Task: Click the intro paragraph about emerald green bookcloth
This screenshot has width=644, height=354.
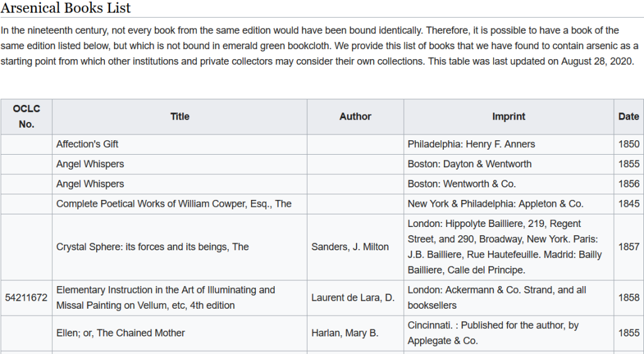Action: point(319,46)
